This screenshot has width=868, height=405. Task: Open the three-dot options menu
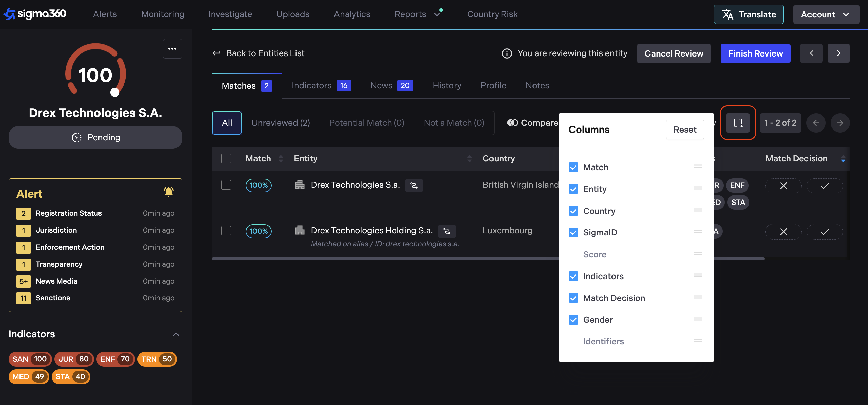click(x=172, y=49)
